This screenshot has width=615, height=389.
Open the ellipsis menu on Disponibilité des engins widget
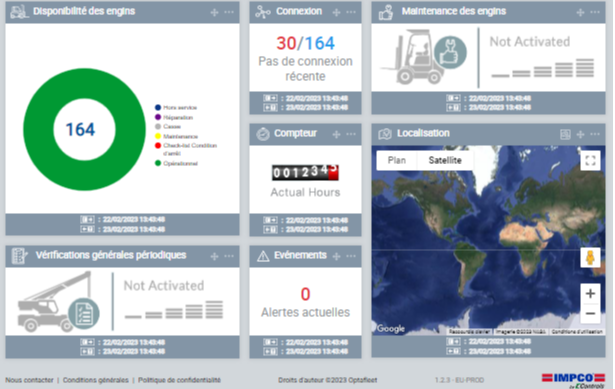[229, 12]
